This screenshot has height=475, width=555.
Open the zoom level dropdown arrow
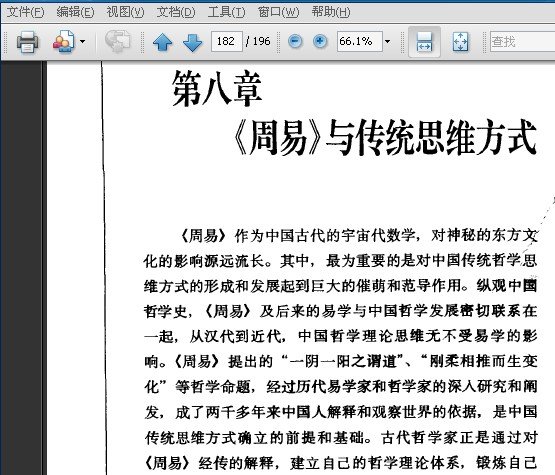pos(388,41)
